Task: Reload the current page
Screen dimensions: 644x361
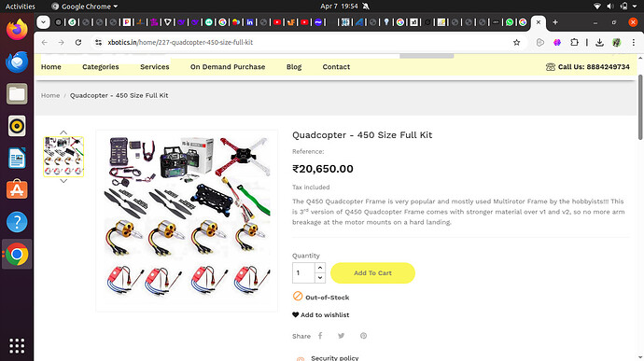Action: [x=78, y=42]
